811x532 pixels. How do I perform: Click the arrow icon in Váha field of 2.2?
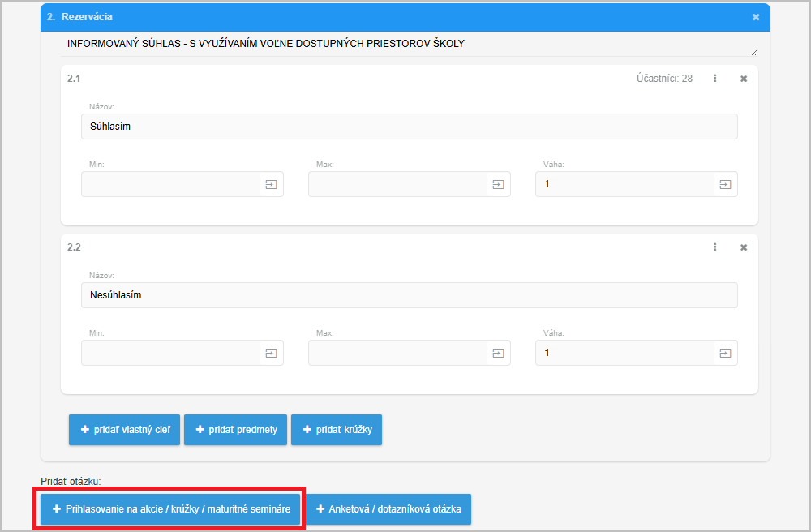[x=725, y=353]
